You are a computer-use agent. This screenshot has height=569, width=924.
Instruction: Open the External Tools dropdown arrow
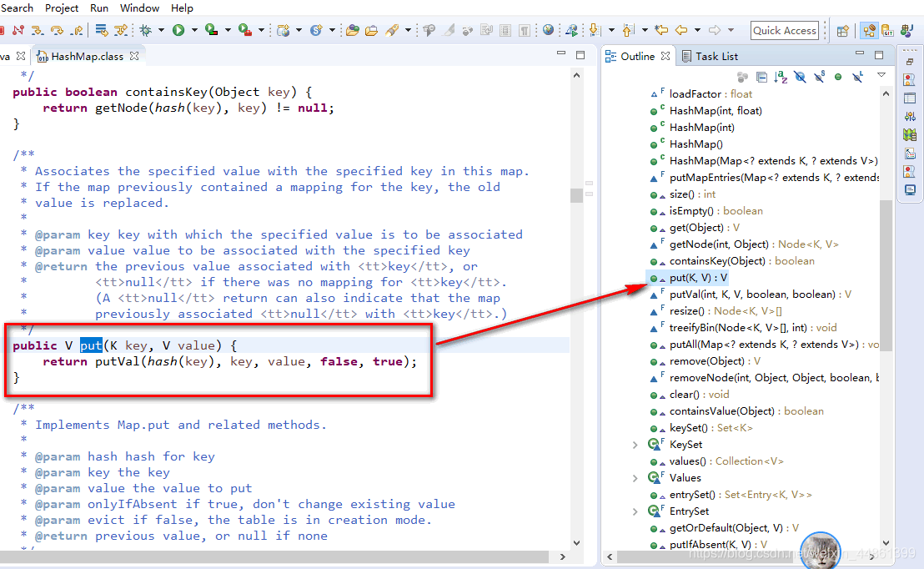[x=261, y=30]
